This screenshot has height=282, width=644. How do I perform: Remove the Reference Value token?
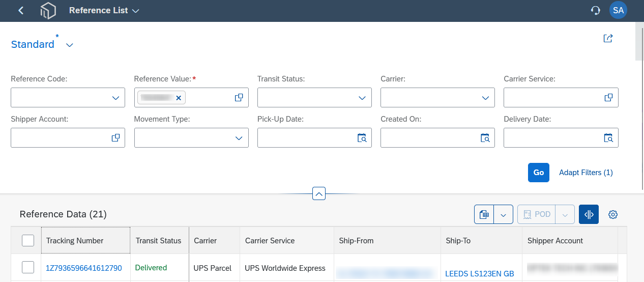coord(179,98)
